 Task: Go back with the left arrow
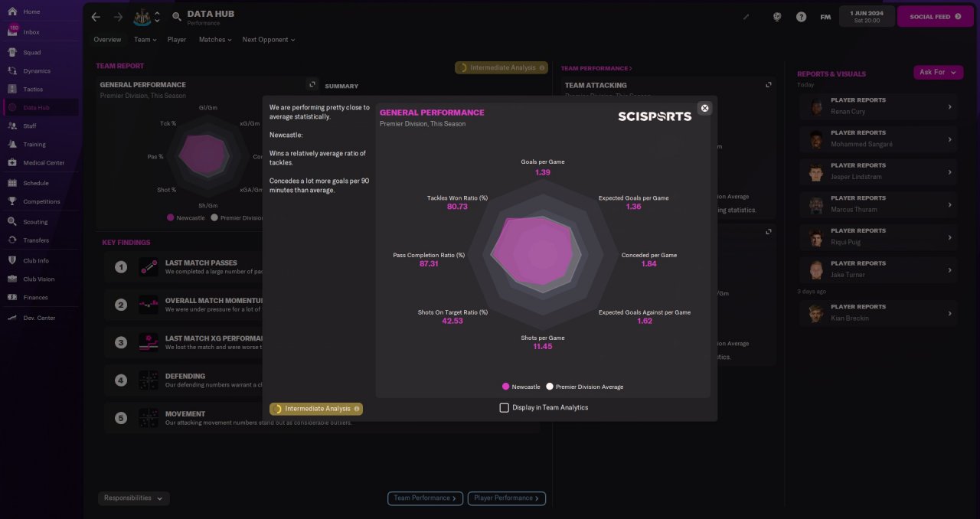tap(96, 16)
